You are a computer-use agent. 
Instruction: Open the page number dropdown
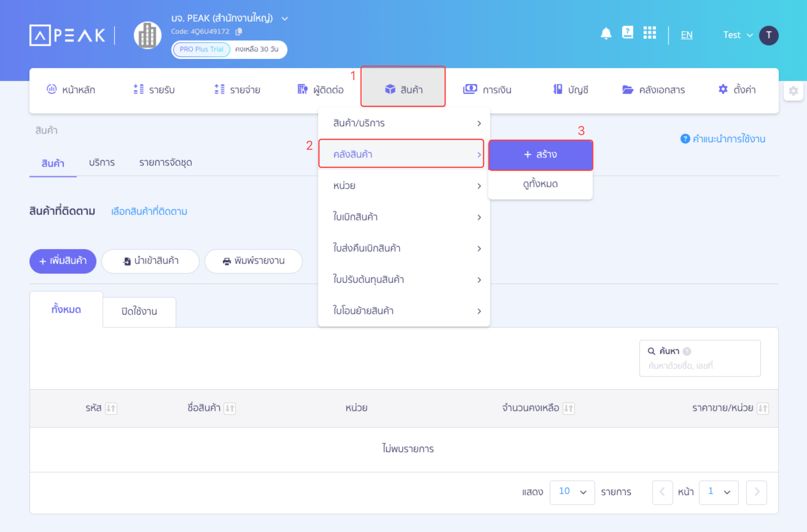coord(718,492)
